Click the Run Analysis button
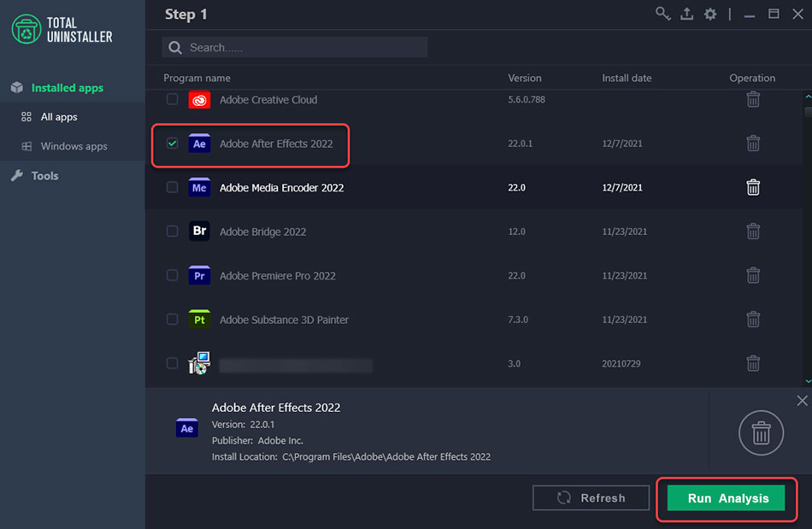Viewport: 812px width, 529px height. pos(726,498)
